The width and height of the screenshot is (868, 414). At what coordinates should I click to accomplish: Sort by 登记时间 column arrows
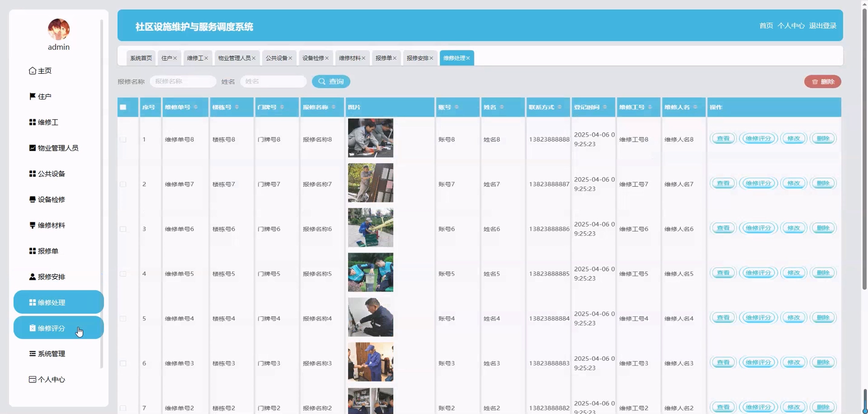point(605,107)
